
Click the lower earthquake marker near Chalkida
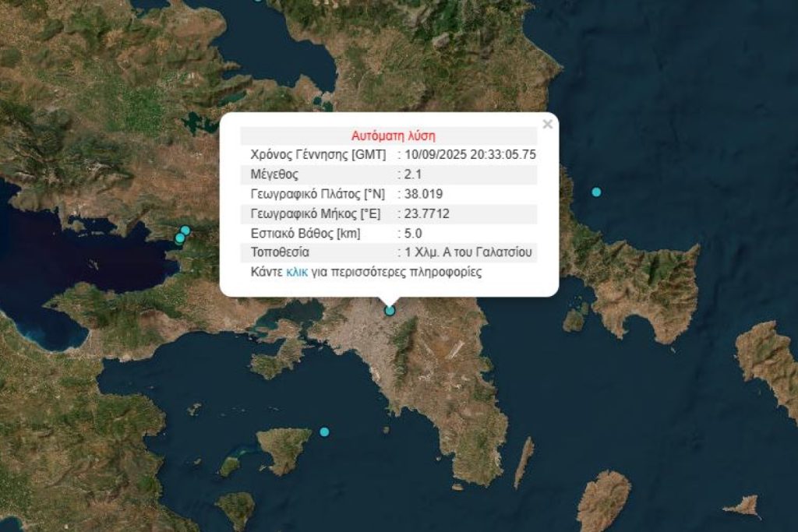click(180, 238)
